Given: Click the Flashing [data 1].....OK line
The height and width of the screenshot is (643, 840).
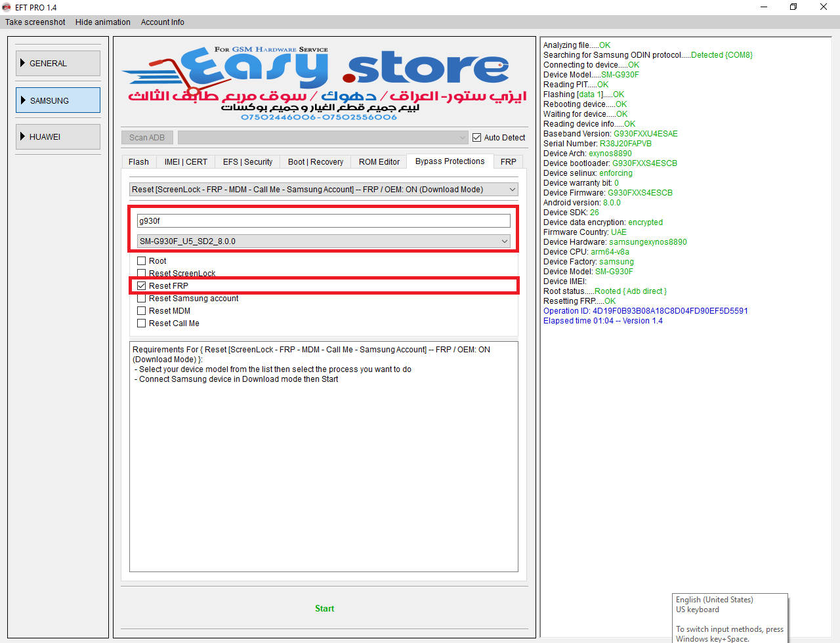Looking at the screenshot, I should tap(584, 94).
